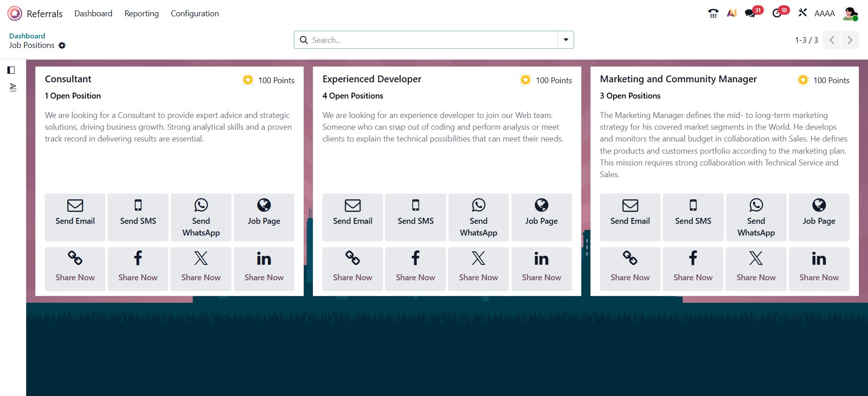Image resolution: width=868 pixels, height=396 pixels.
Task: Open activities clock with 10 notifications
Action: [x=780, y=13]
